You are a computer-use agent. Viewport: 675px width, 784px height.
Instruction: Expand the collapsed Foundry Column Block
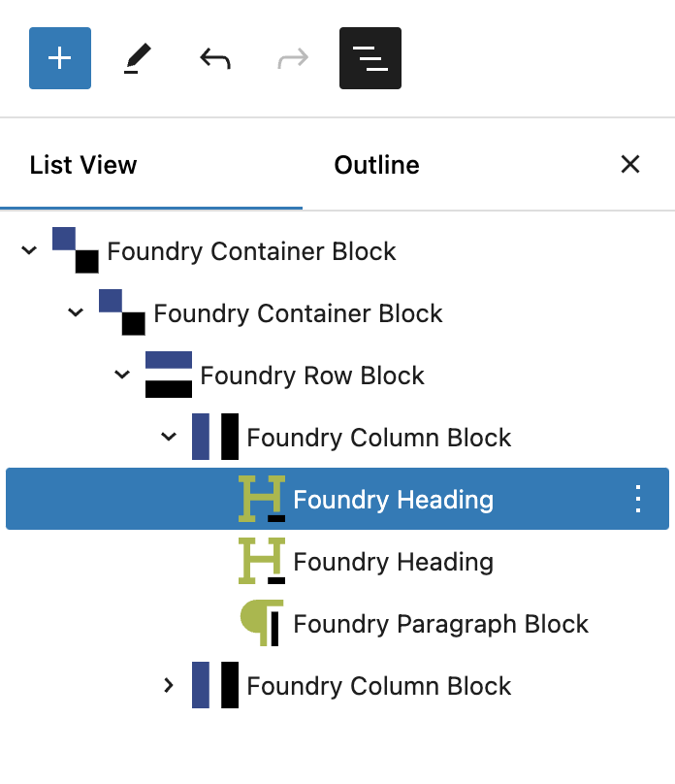[169, 686]
